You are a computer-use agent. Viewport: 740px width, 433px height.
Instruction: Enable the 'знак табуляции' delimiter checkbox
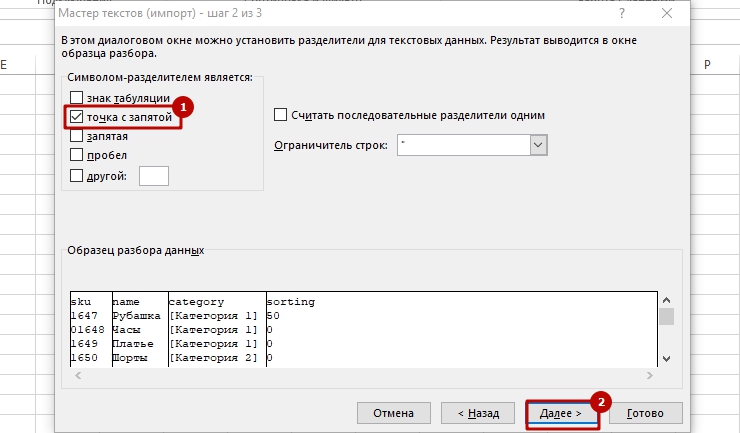click(77, 98)
